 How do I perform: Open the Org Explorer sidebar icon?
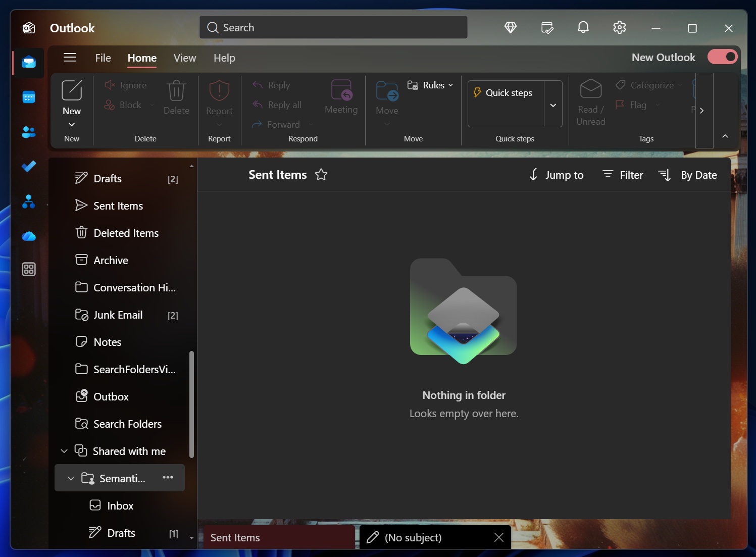[x=29, y=201]
